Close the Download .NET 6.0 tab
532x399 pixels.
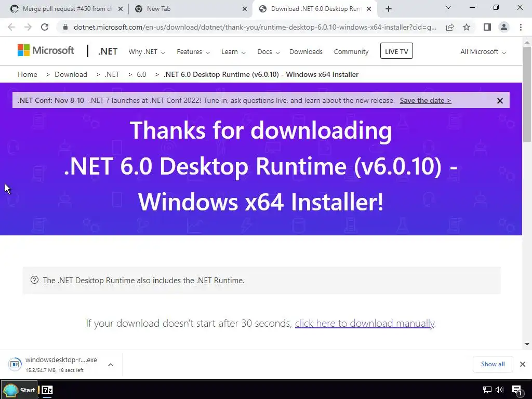point(369,9)
